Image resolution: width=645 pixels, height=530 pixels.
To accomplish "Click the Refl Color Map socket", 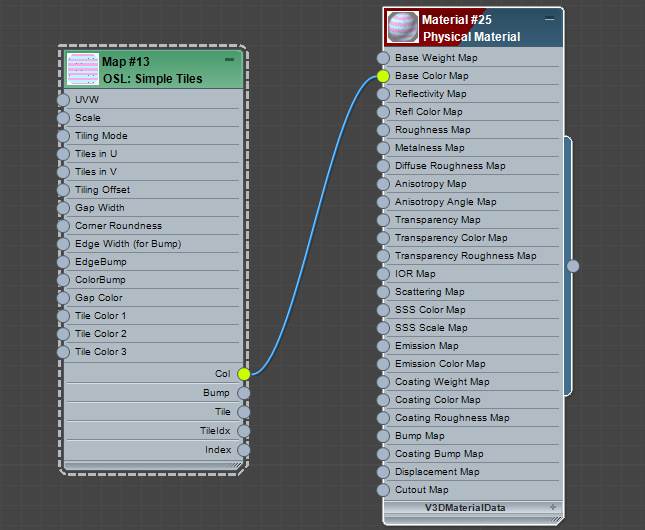I will (383, 112).
